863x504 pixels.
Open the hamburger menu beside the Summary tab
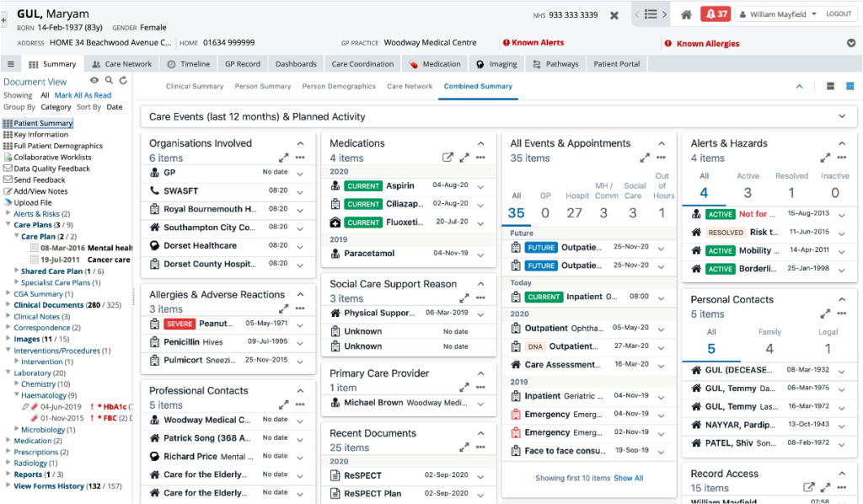coord(11,63)
